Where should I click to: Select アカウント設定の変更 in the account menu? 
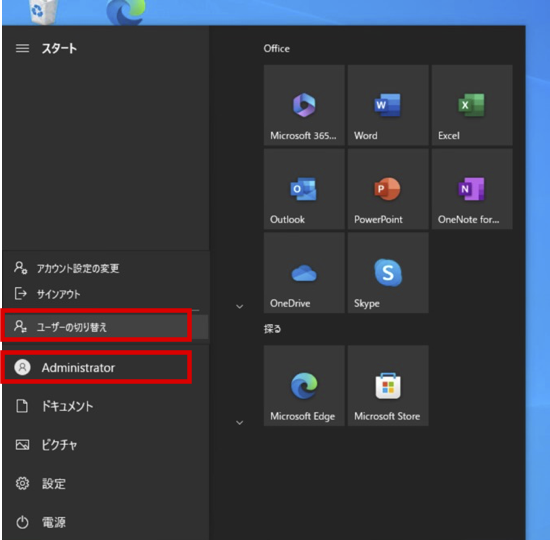[105, 268]
